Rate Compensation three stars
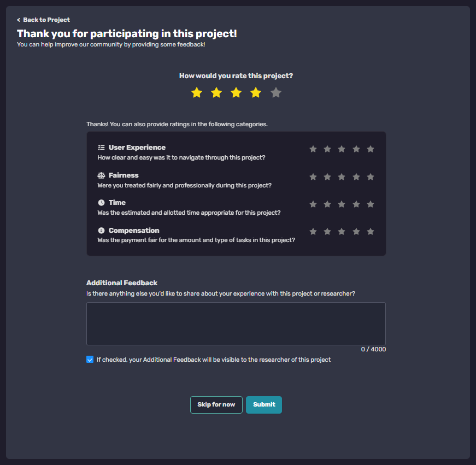This screenshot has height=465, width=476. coord(342,232)
